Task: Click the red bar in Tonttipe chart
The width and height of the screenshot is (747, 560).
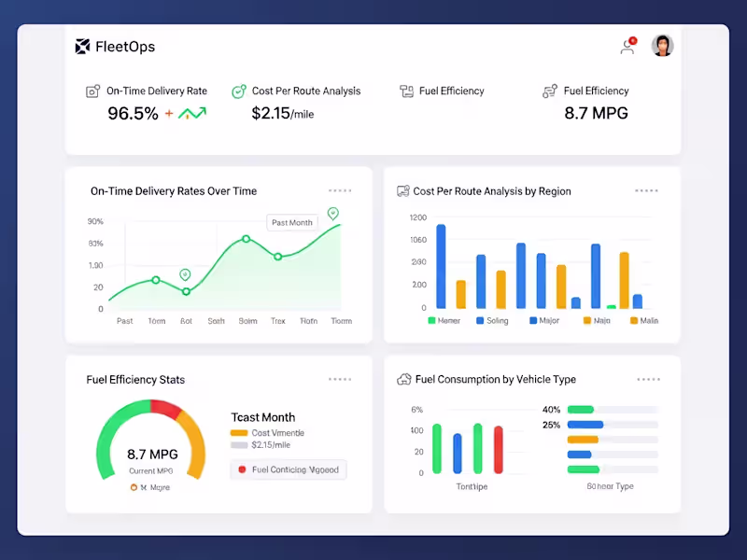Action: pyautogui.click(x=499, y=450)
